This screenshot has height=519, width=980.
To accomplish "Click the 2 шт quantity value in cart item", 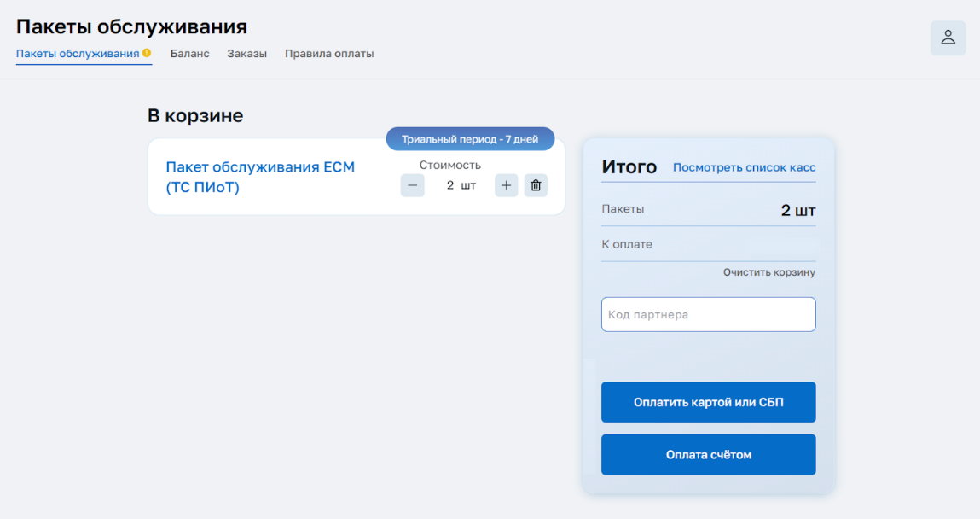I will [461, 185].
